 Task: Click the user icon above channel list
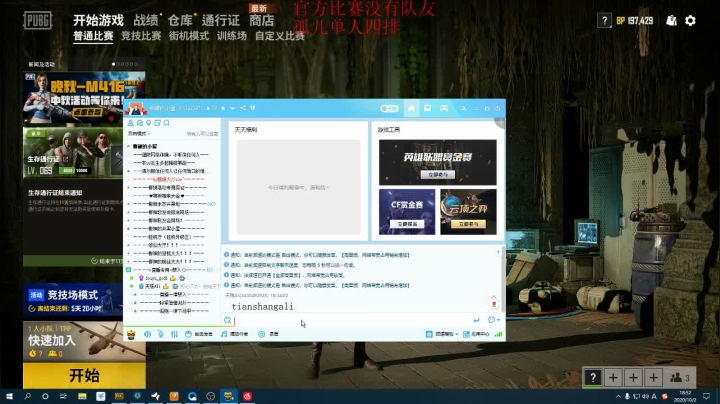(x=131, y=123)
